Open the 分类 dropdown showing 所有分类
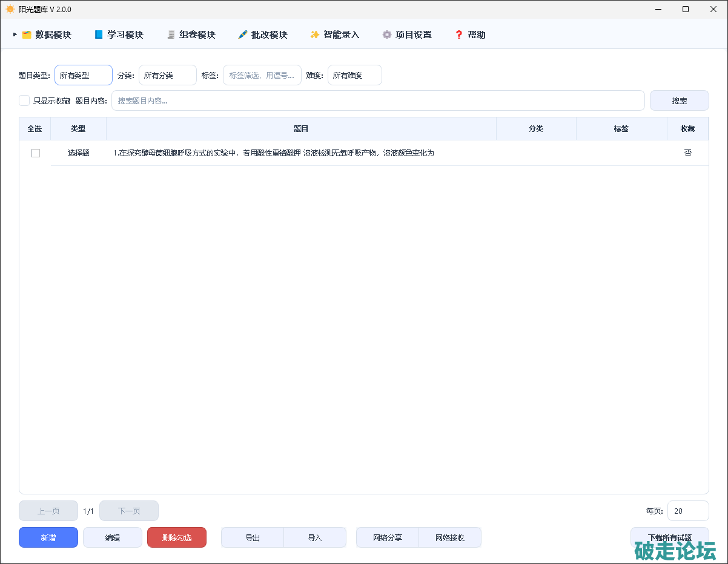This screenshot has width=728, height=564. (x=168, y=75)
